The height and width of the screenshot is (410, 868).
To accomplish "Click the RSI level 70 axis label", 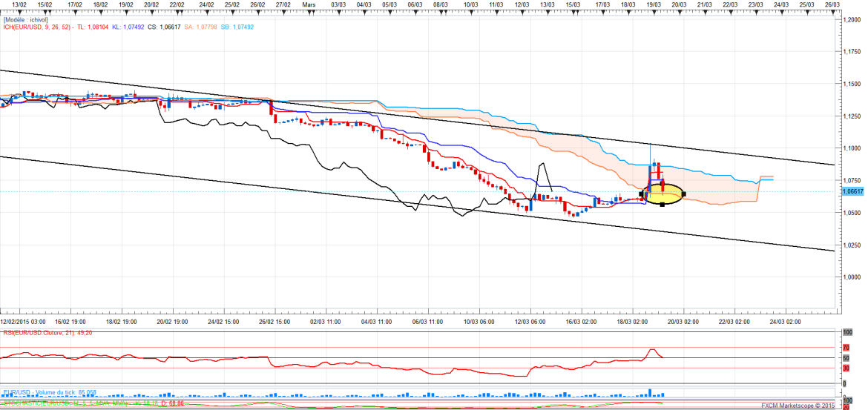I will [x=845, y=348].
